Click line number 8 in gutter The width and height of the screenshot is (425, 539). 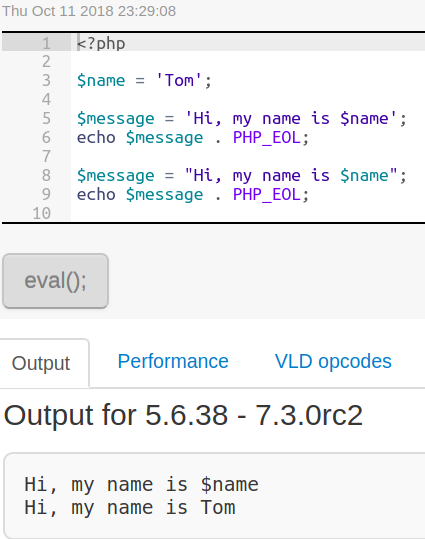pyautogui.click(x=46, y=175)
